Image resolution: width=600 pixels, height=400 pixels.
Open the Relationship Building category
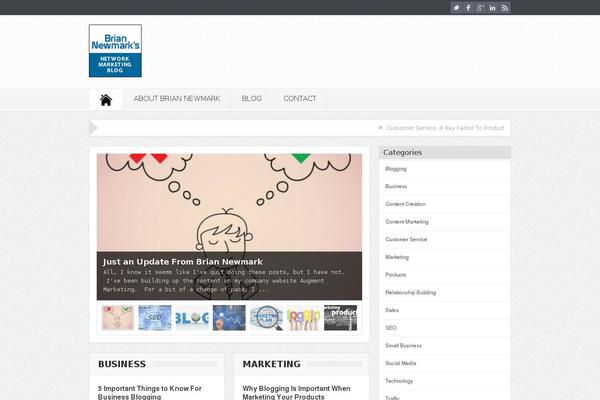pyautogui.click(x=411, y=292)
